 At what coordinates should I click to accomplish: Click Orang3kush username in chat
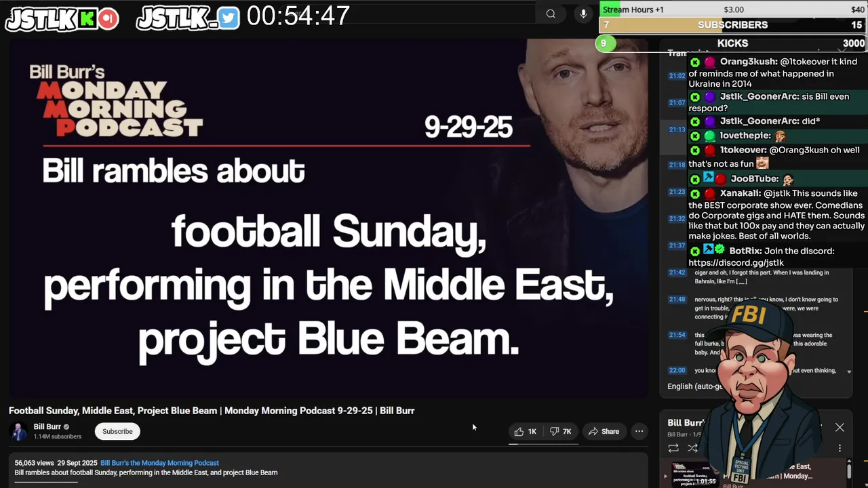[749, 62]
